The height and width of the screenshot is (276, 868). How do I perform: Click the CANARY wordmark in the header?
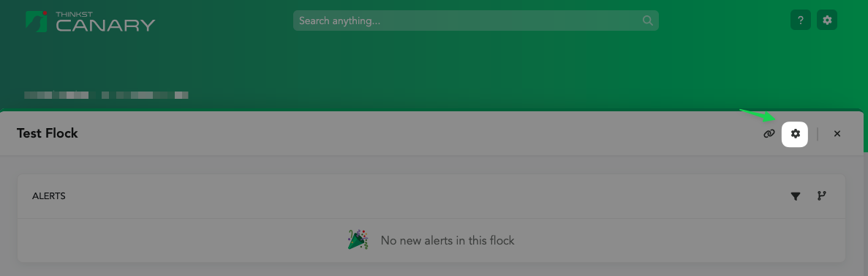105,26
